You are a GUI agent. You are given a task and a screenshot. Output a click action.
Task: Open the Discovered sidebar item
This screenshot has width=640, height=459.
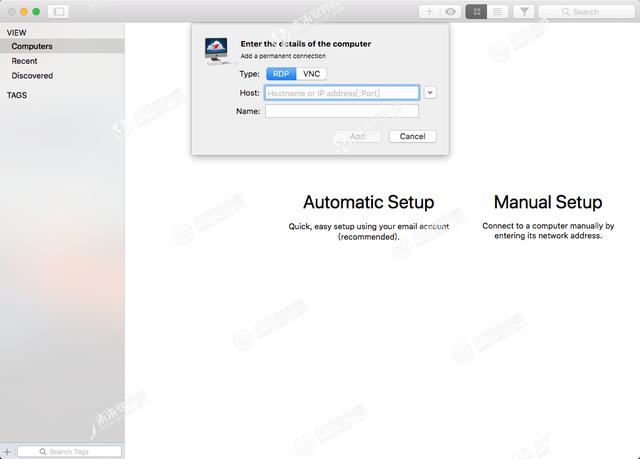click(32, 76)
